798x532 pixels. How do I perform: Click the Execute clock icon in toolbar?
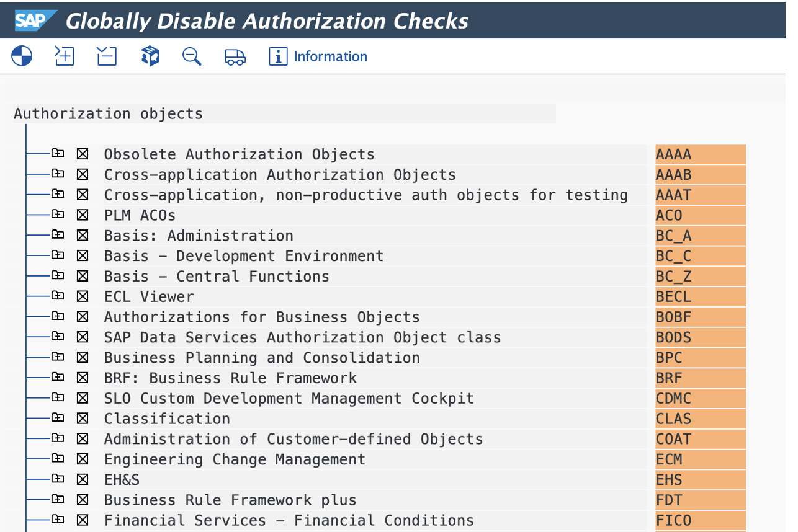(x=22, y=56)
